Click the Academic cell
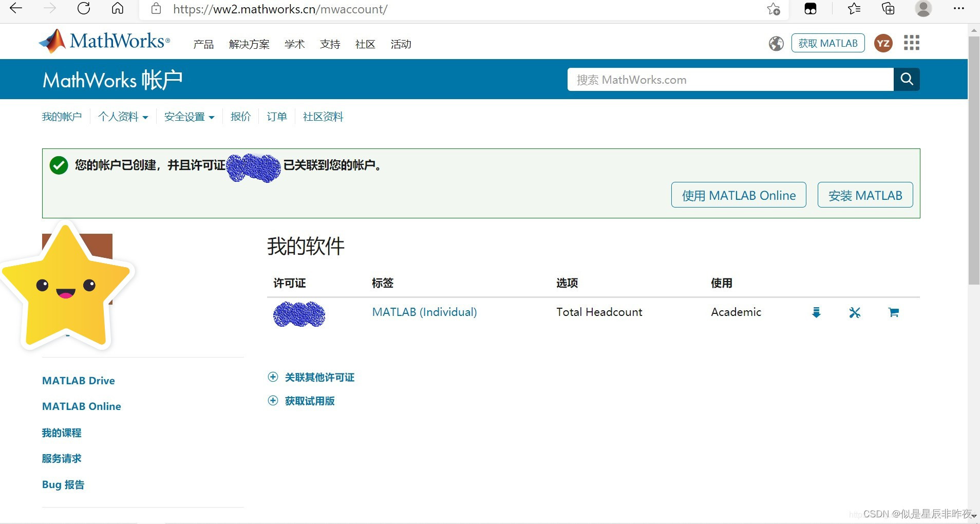The height and width of the screenshot is (524, 980). tap(736, 312)
